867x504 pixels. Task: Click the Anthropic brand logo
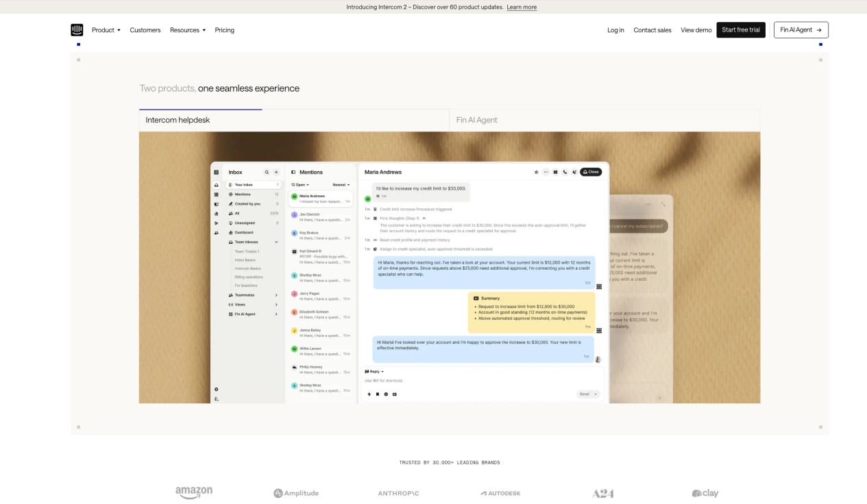(398, 493)
